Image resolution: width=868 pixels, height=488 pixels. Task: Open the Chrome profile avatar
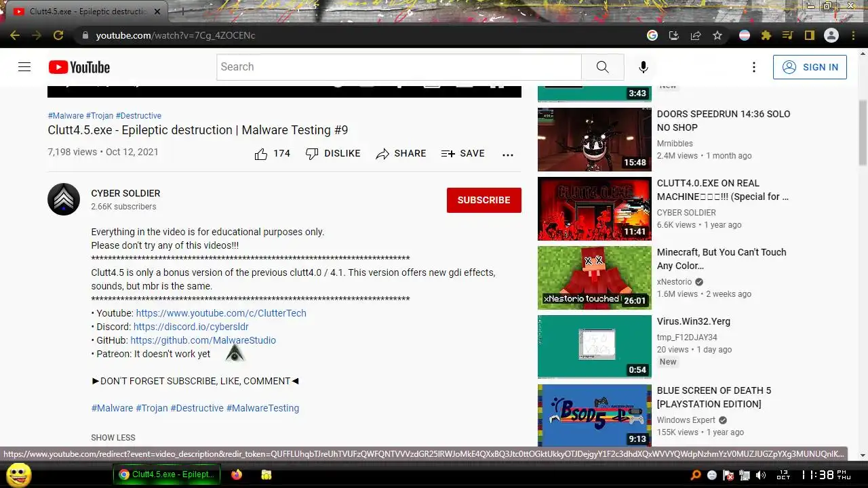(x=831, y=35)
